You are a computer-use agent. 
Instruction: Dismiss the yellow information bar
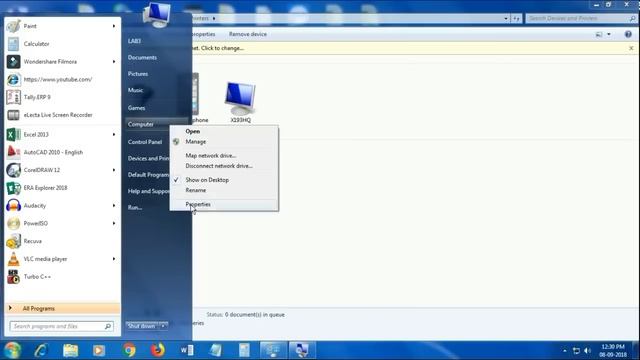point(631,48)
